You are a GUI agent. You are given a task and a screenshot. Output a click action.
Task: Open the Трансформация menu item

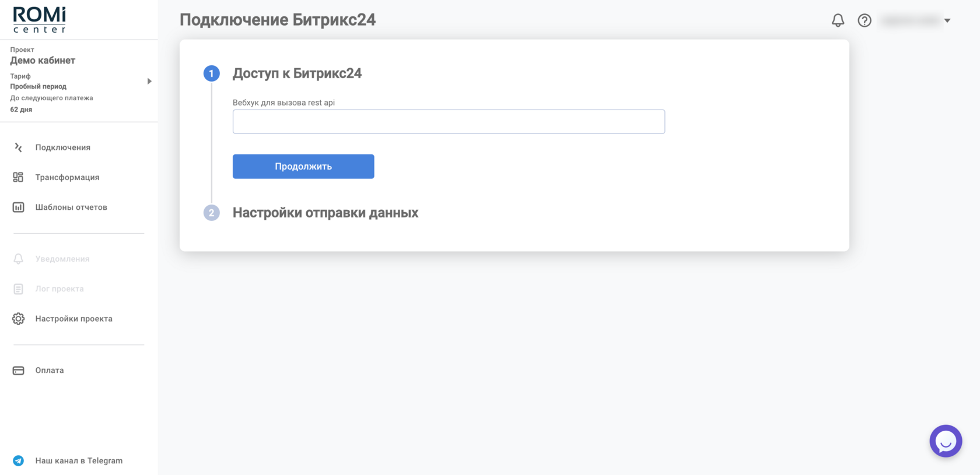[x=67, y=177]
